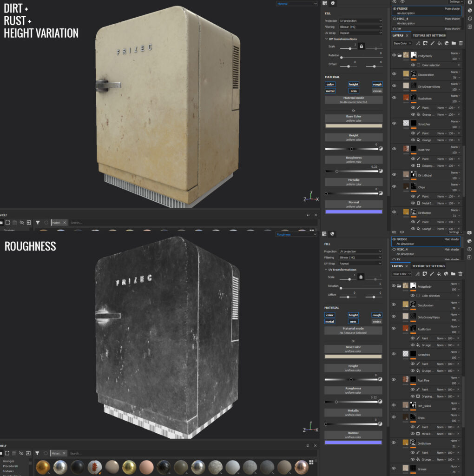The height and width of the screenshot is (476, 474).
Task: Click the Height uniform color button in Roughness view
Action: 353,368
